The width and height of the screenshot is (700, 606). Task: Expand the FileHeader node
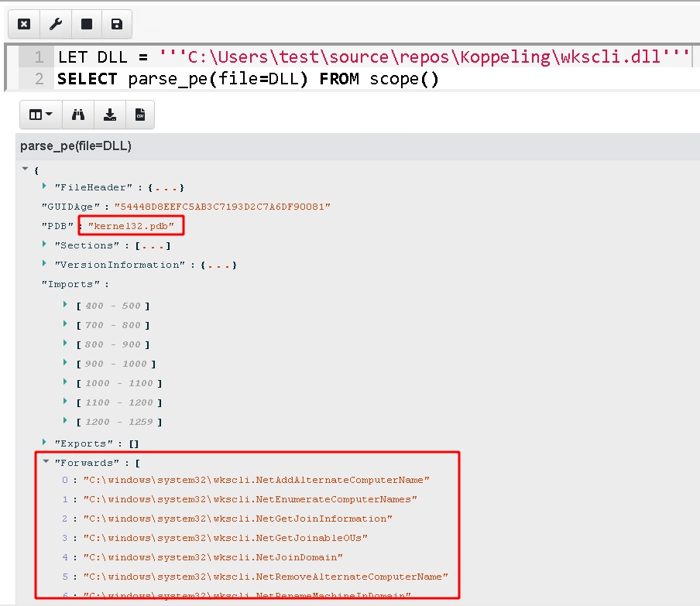(x=44, y=187)
